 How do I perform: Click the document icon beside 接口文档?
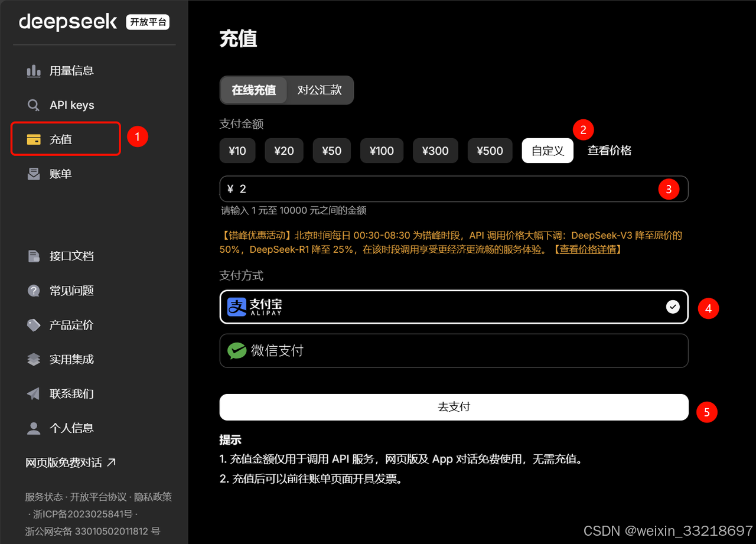tap(34, 256)
